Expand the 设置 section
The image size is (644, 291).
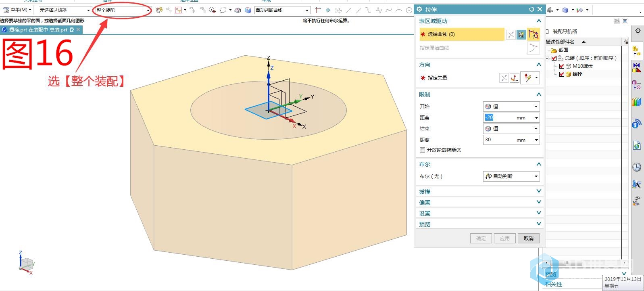pyautogui.click(x=538, y=213)
